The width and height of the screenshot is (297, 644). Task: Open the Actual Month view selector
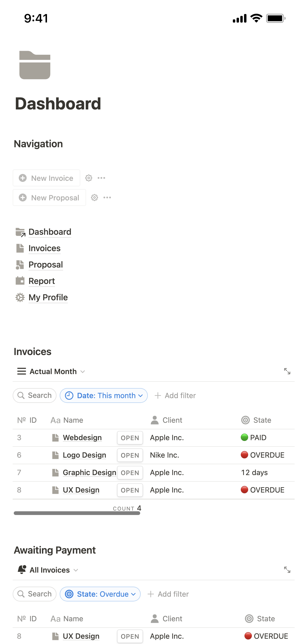click(x=53, y=371)
